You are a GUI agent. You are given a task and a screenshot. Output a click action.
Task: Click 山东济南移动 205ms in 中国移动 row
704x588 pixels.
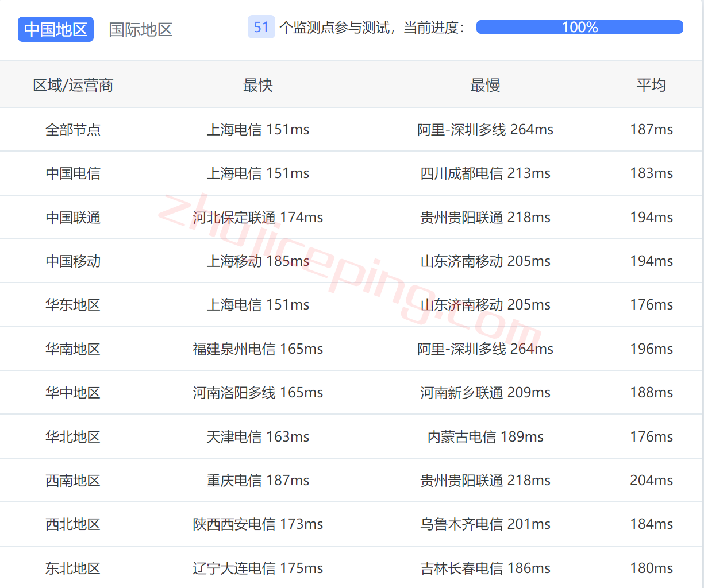click(485, 261)
